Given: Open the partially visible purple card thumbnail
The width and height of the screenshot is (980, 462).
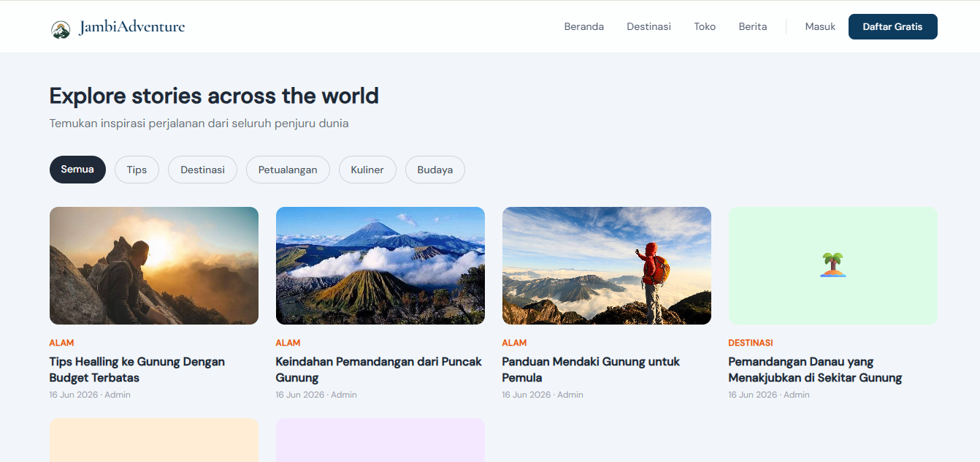Looking at the screenshot, I should (x=380, y=440).
